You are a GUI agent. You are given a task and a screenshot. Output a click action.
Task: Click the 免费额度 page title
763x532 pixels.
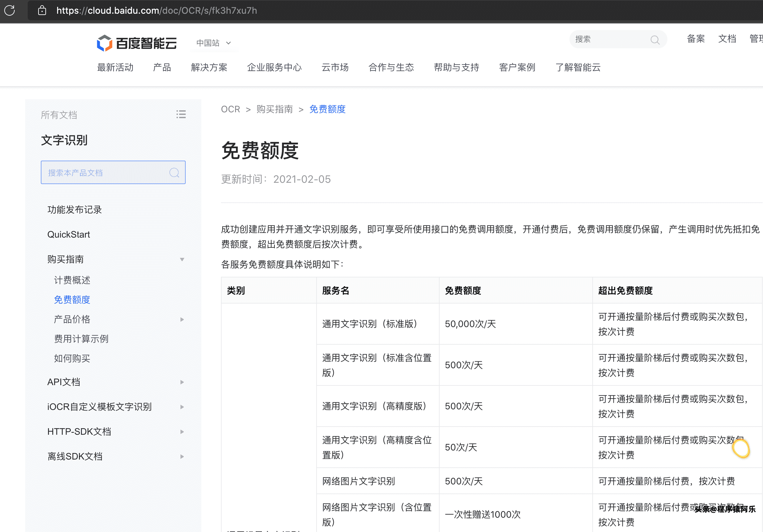click(260, 150)
